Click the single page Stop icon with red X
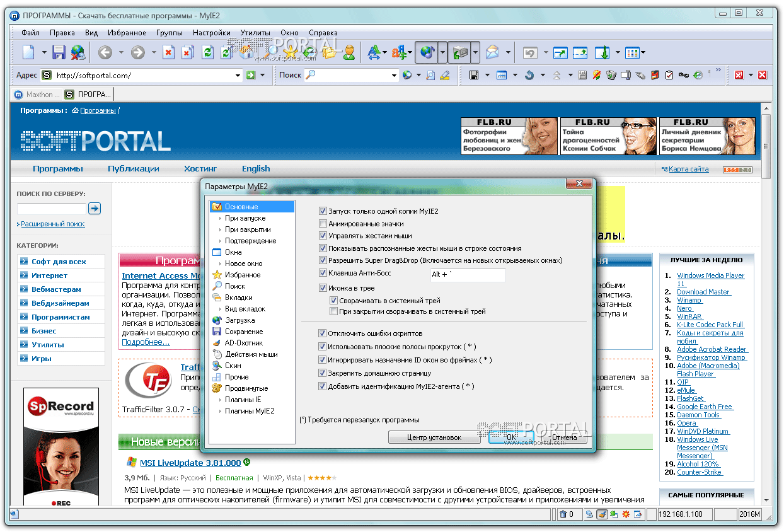This screenshot has height=532, width=784. (168, 53)
